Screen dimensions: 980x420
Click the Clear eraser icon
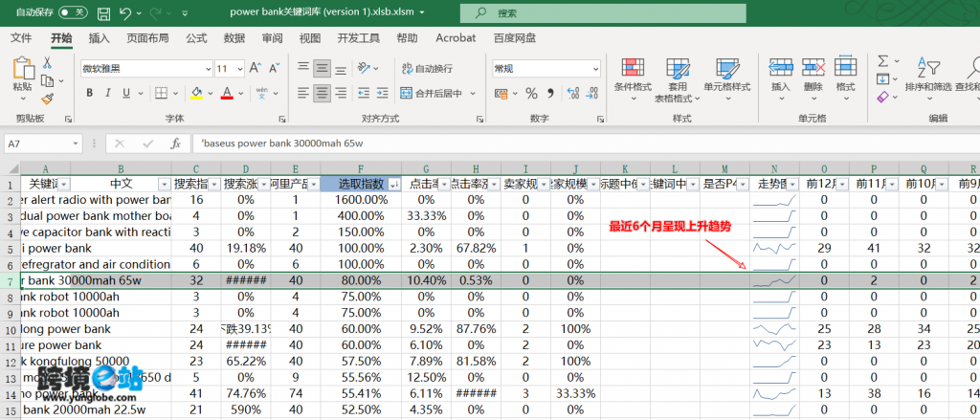coord(882,97)
